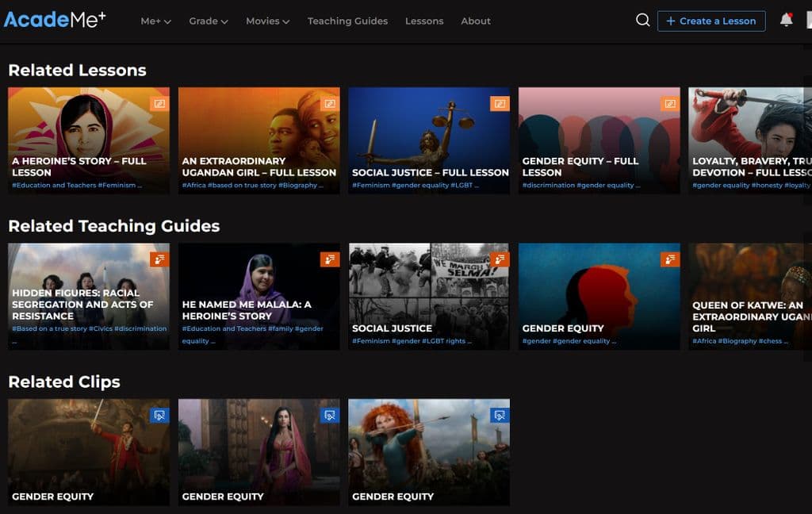The height and width of the screenshot is (514, 812).
Task: Click the Related Teaching Guides heading
Action: [114, 226]
